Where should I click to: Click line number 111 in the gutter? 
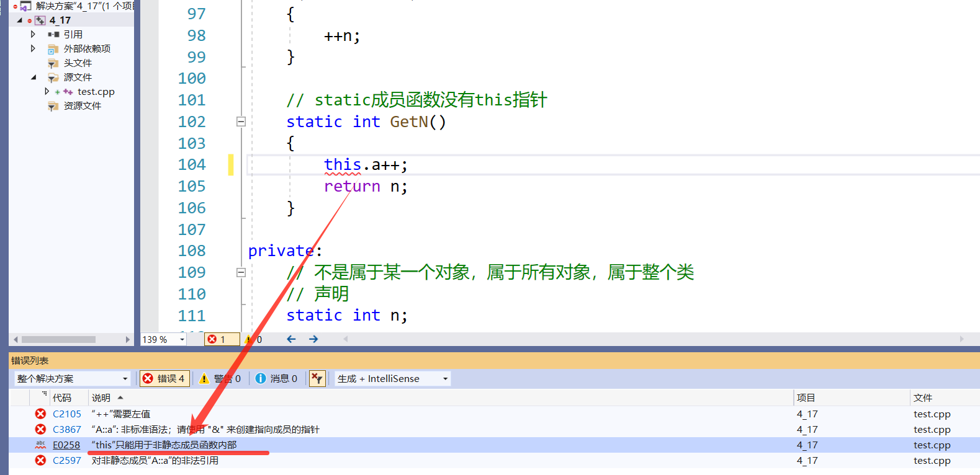click(192, 316)
